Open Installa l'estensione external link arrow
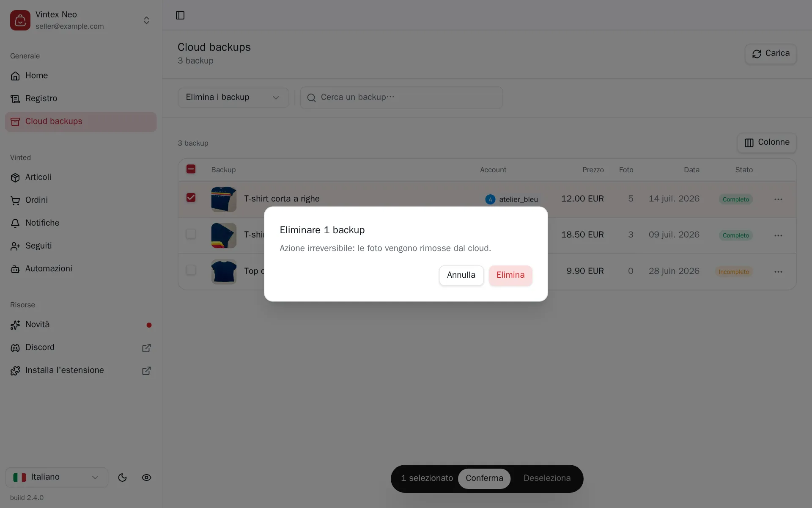 (146, 371)
